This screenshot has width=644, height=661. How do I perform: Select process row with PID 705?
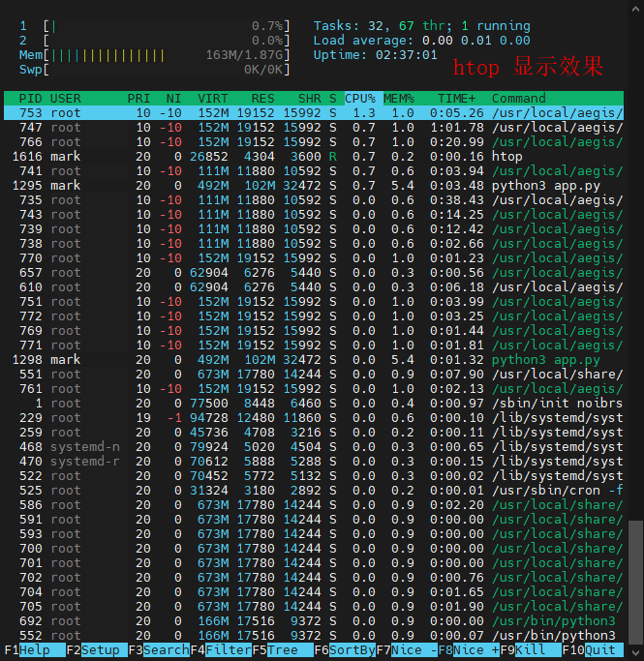click(314, 607)
